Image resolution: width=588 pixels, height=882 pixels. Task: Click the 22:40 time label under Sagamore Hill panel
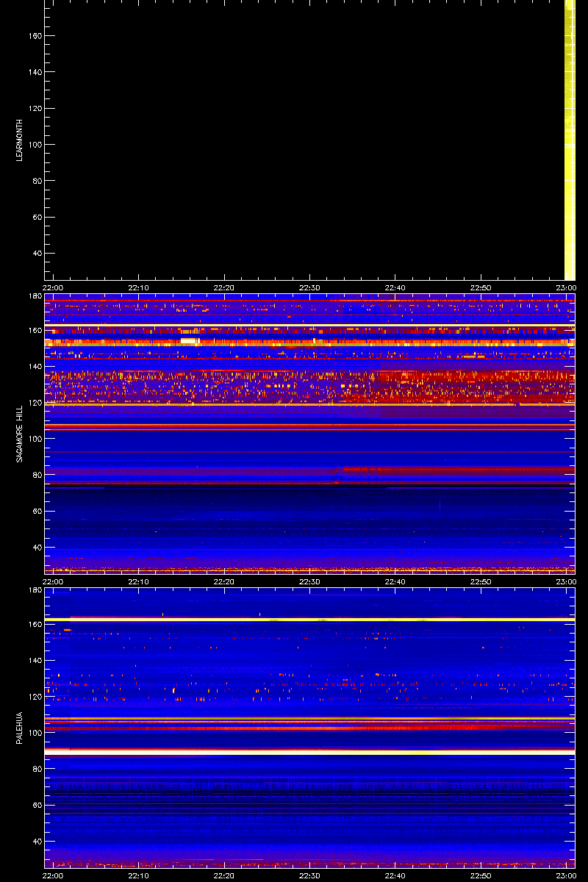coord(395,581)
